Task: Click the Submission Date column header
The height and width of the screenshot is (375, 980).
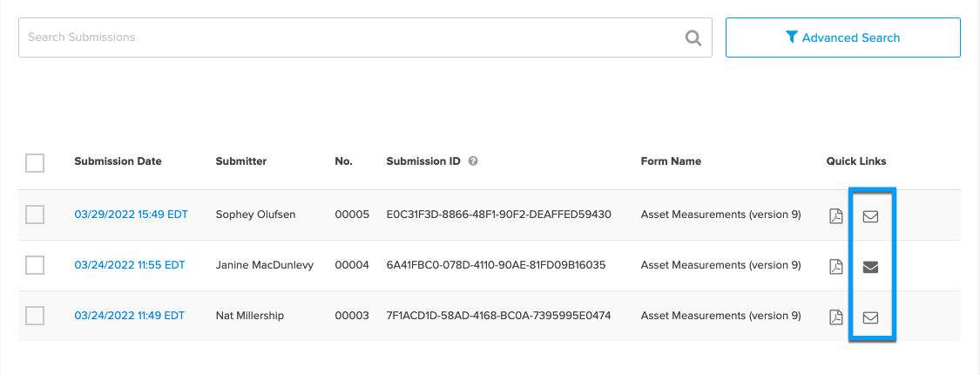Action: click(x=118, y=161)
